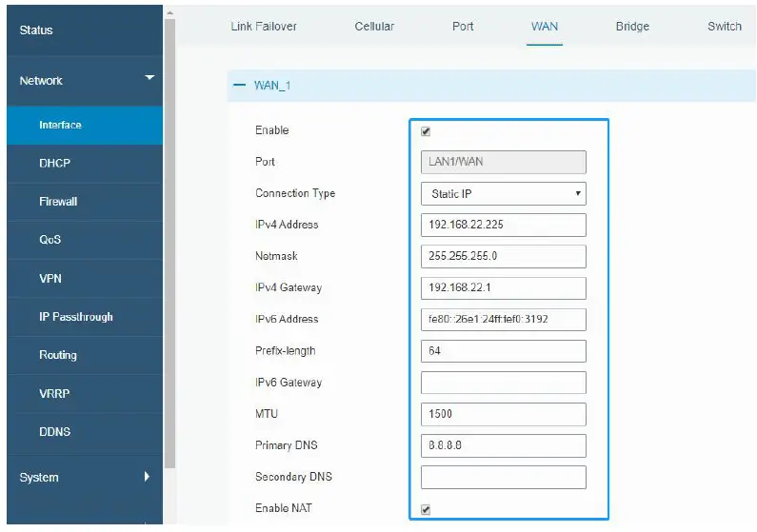Click the empty IPv6 Gateway field

[504, 383]
